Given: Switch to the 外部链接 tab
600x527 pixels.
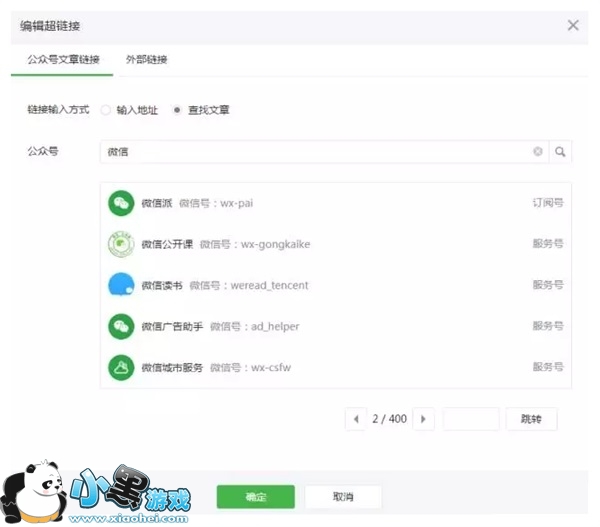Looking at the screenshot, I should click(x=147, y=60).
